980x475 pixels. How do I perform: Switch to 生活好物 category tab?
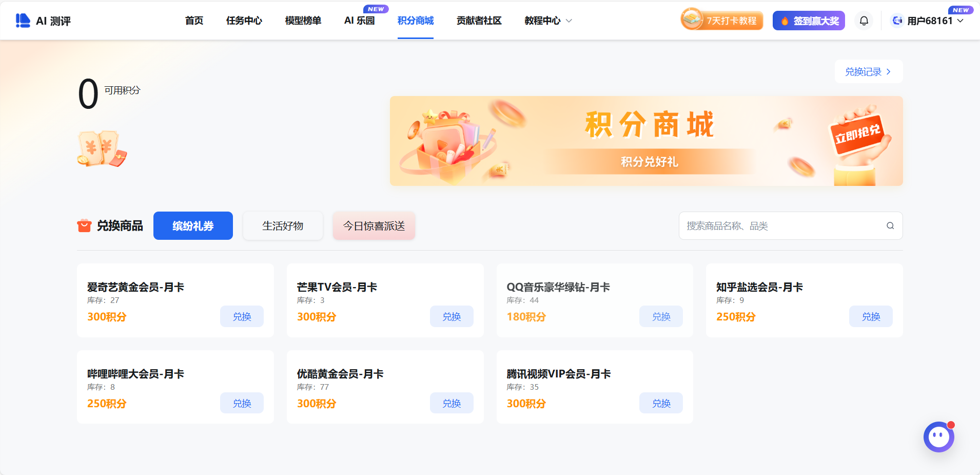[283, 225]
